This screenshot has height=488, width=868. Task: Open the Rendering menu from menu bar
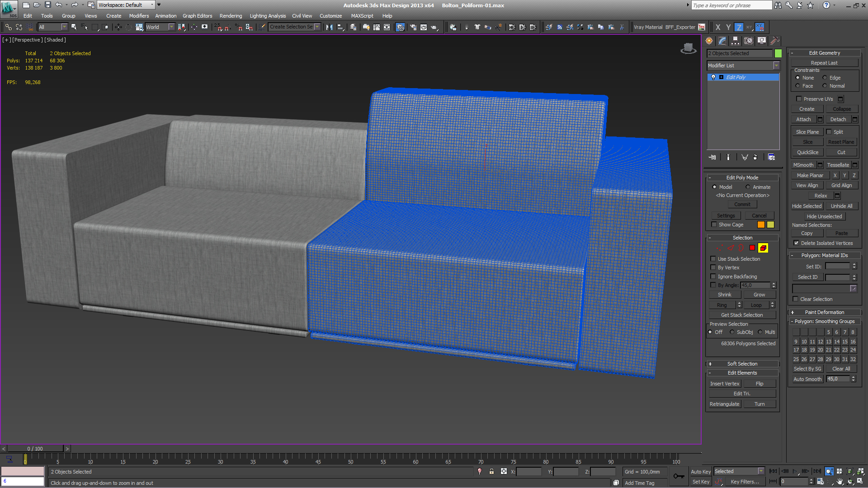pos(231,16)
